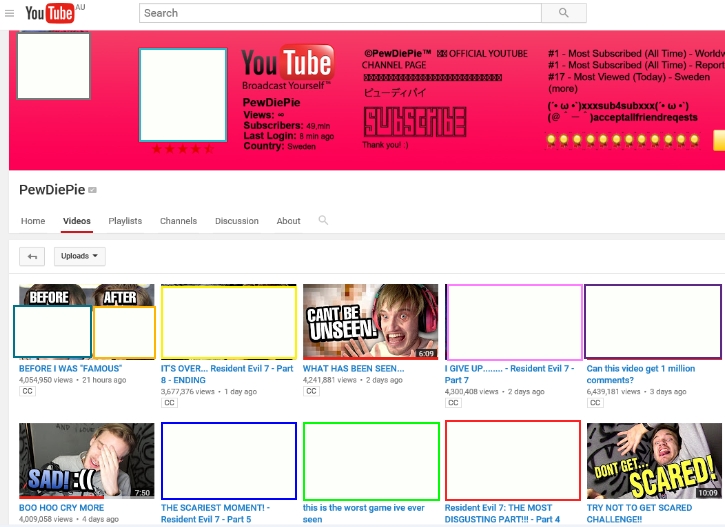Click the PewDiePie channel name heading
This screenshot has height=527, width=725.
pos(52,190)
